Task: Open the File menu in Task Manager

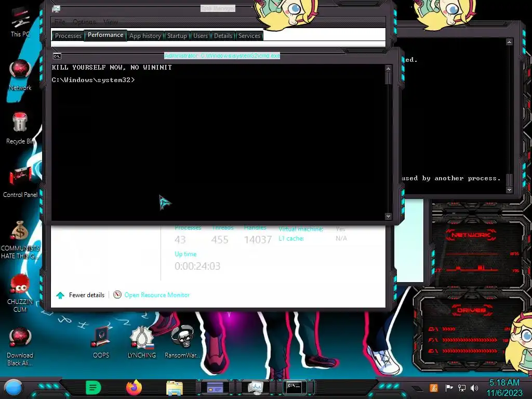Action: (x=60, y=22)
